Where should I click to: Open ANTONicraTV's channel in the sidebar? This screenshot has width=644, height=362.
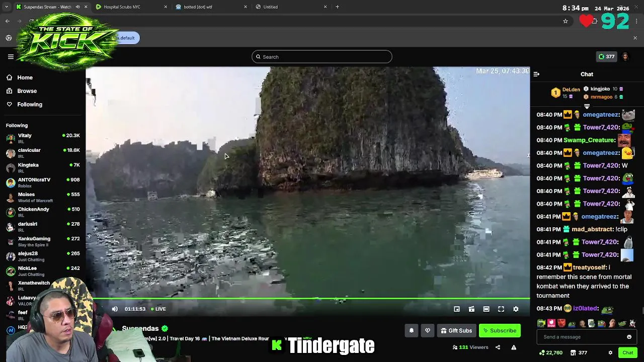tap(43, 183)
